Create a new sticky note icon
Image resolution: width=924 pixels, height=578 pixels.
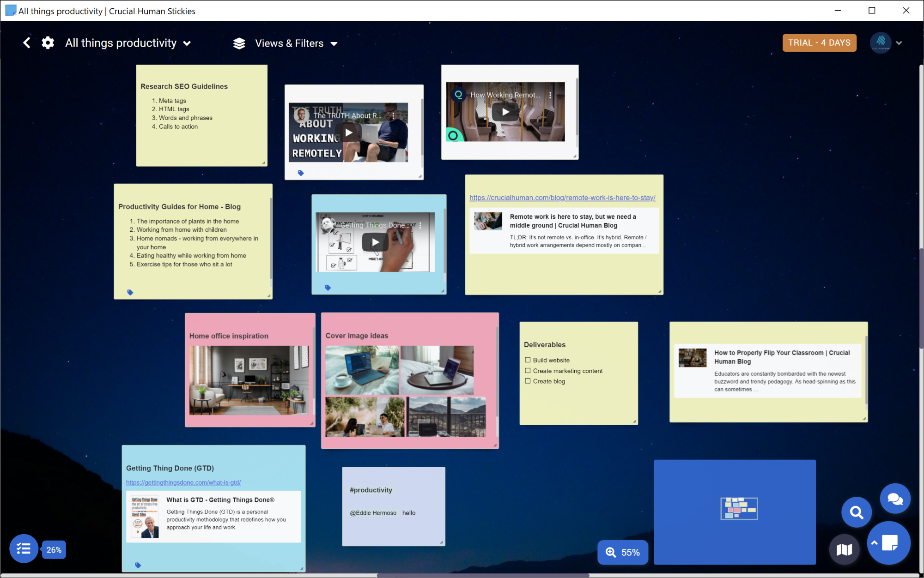(889, 543)
